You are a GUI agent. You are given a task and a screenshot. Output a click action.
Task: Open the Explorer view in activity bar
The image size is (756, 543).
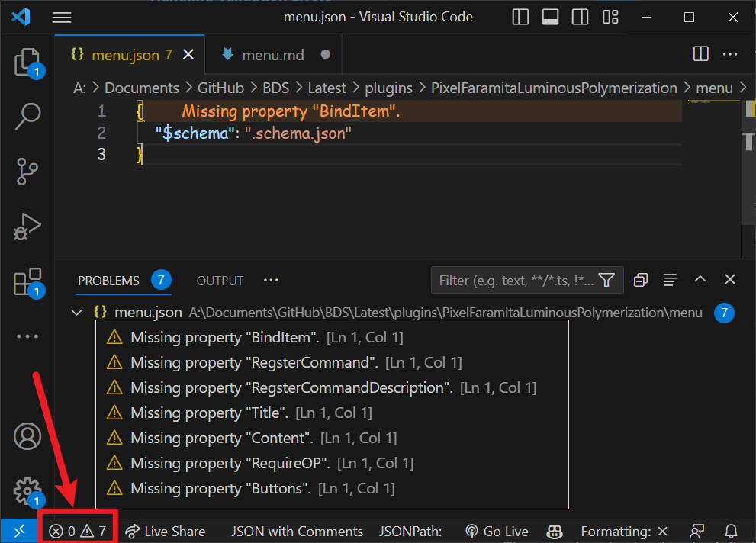tap(27, 62)
